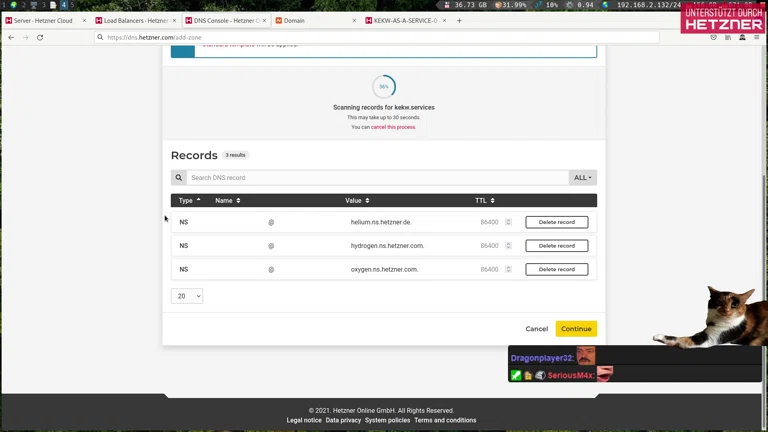Image resolution: width=768 pixels, height=432 pixels.
Task: Close the KEKW-AS-A-SERVICE tab
Action: click(x=444, y=21)
